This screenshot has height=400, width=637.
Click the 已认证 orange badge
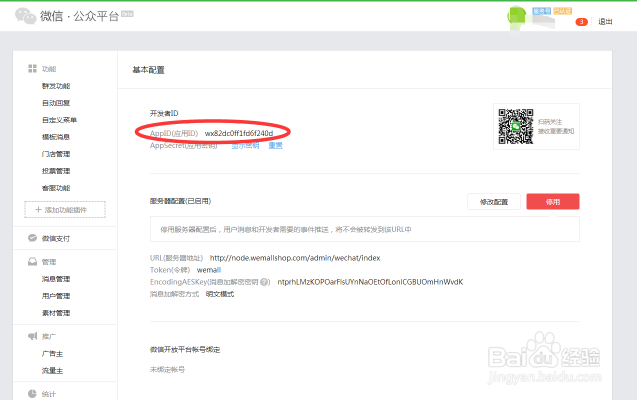coord(562,11)
